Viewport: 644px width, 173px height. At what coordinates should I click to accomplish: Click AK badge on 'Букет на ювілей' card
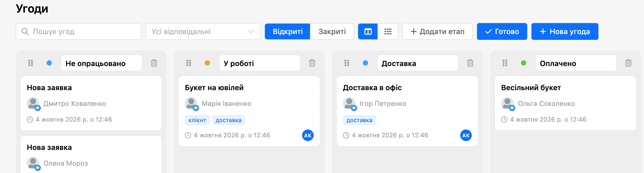click(x=308, y=135)
